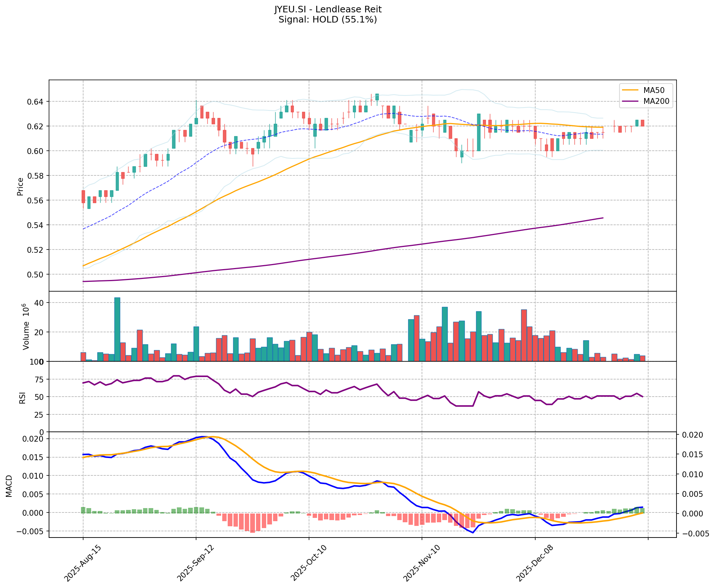
Task: Click the MA200 legend entry
Action: coord(656,101)
